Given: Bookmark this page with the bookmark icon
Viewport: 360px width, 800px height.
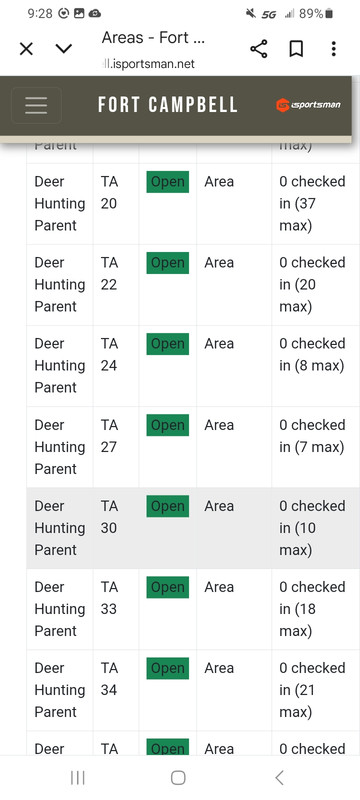Looking at the screenshot, I should point(296,49).
